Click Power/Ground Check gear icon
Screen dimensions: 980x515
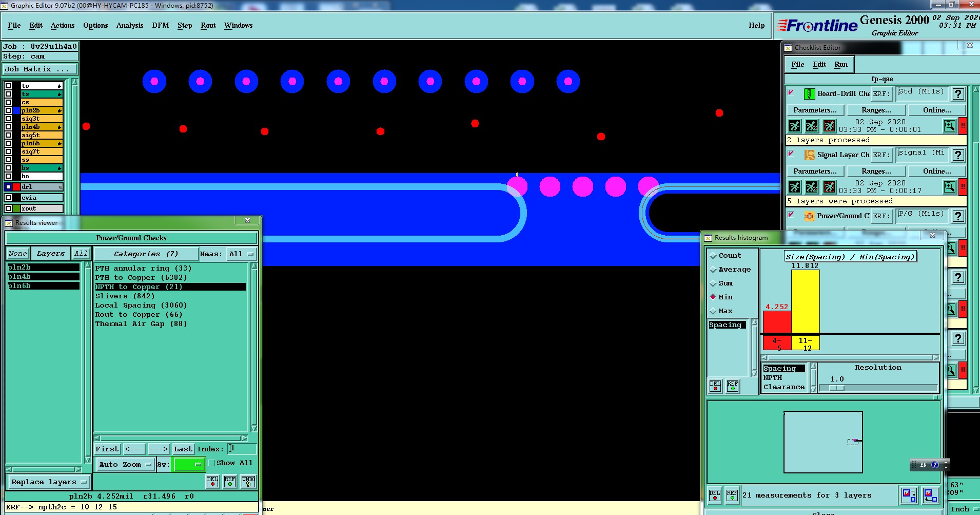point(809,216)
